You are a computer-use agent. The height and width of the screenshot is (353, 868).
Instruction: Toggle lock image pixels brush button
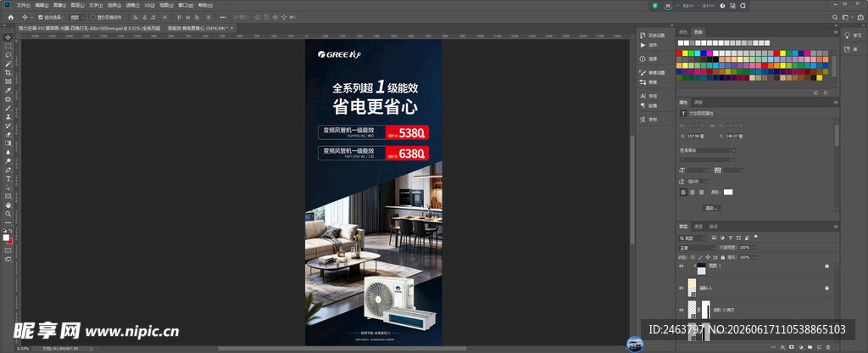point(699,257)
